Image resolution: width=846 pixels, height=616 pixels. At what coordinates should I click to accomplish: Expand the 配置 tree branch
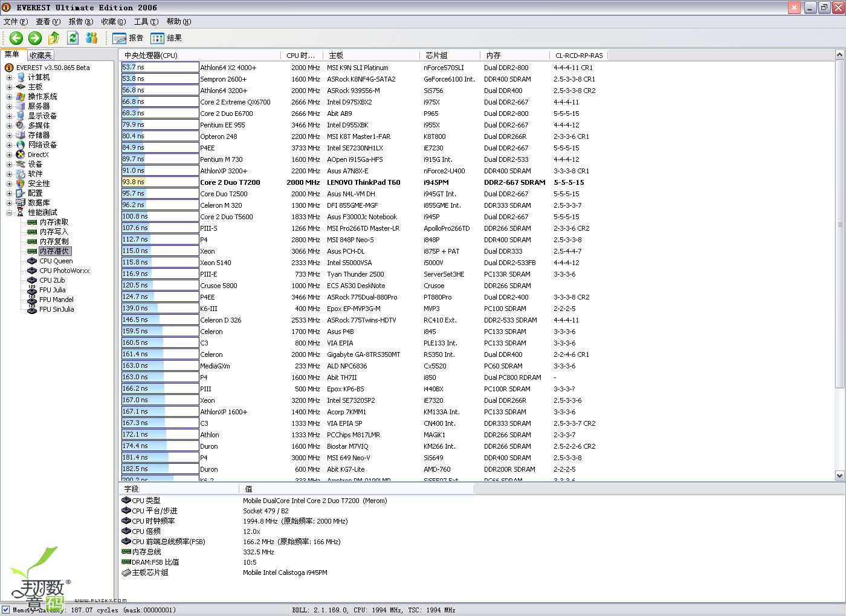9,193
